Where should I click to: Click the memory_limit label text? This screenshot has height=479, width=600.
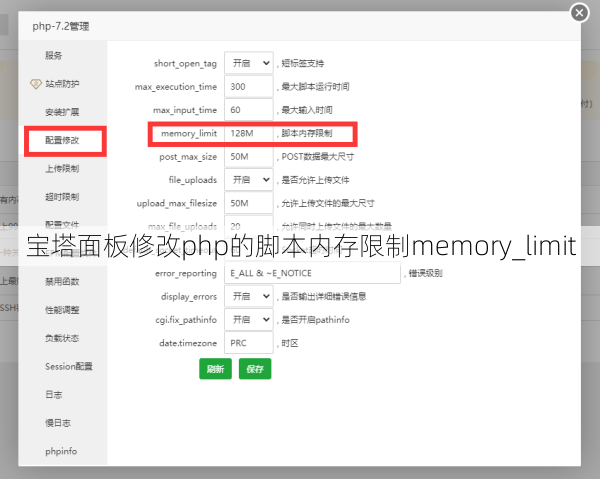189,134
